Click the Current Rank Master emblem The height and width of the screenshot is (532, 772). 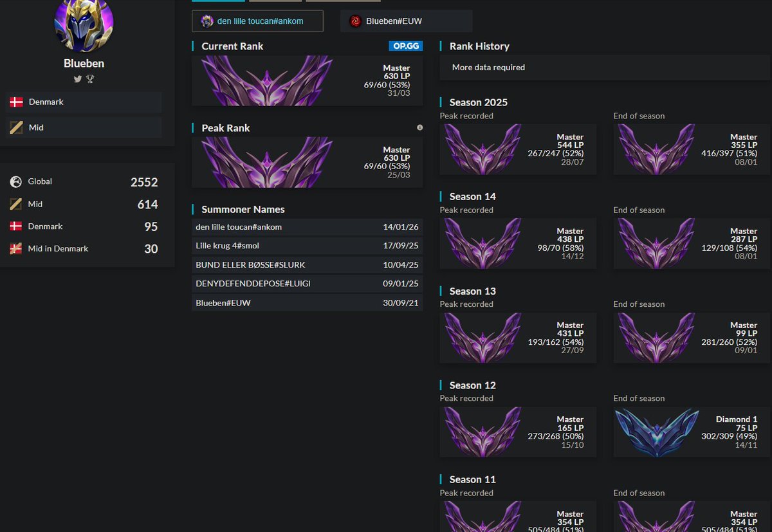(x=267, y=81)
